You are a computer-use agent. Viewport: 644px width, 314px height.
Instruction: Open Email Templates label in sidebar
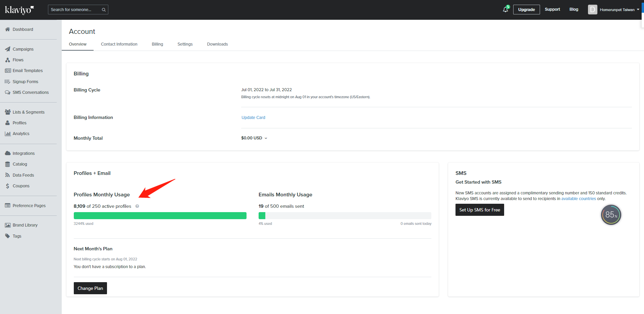tap(28, 71)
